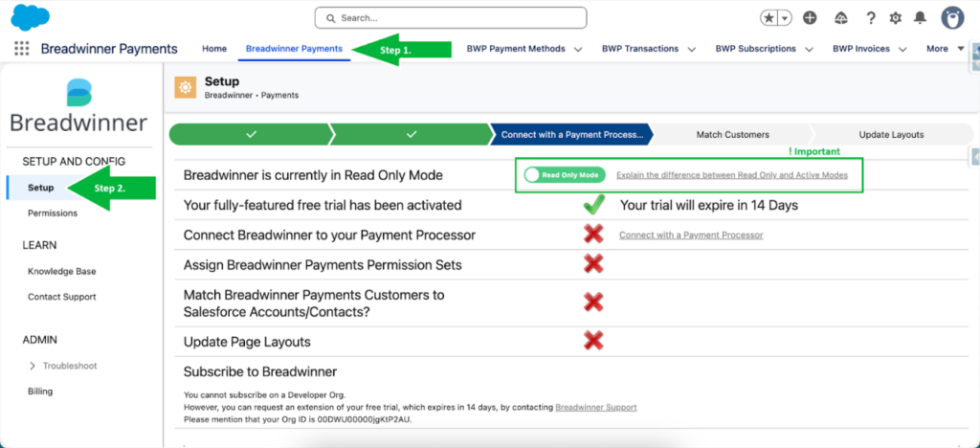Click 'Assign Breadwinner Payments Permission Sets' text
980x448 pixels.
click(323, 265)
